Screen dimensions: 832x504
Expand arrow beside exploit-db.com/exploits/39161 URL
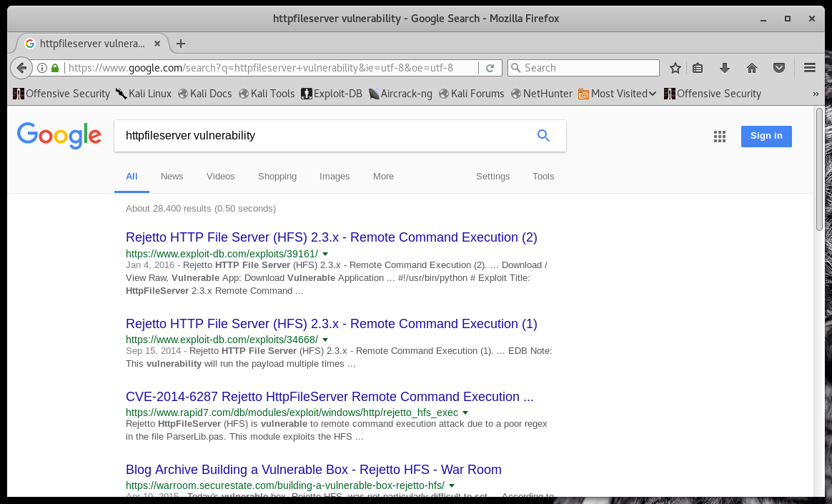325,254
